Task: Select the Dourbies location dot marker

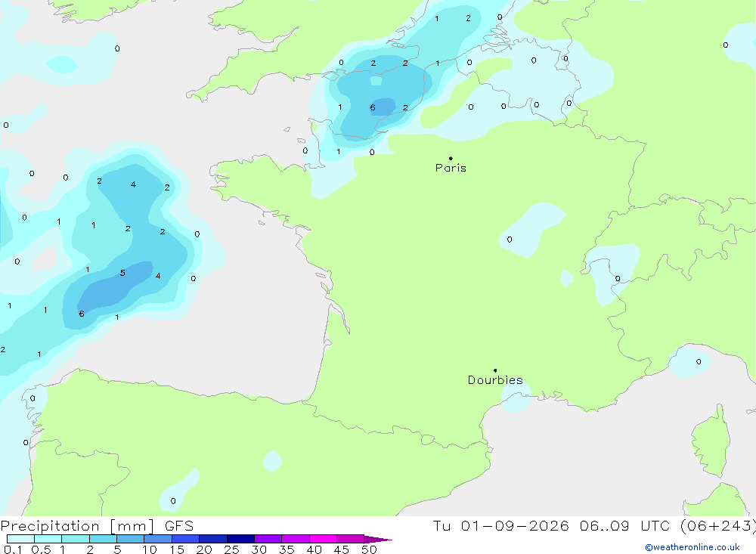Action: [495, 370]
